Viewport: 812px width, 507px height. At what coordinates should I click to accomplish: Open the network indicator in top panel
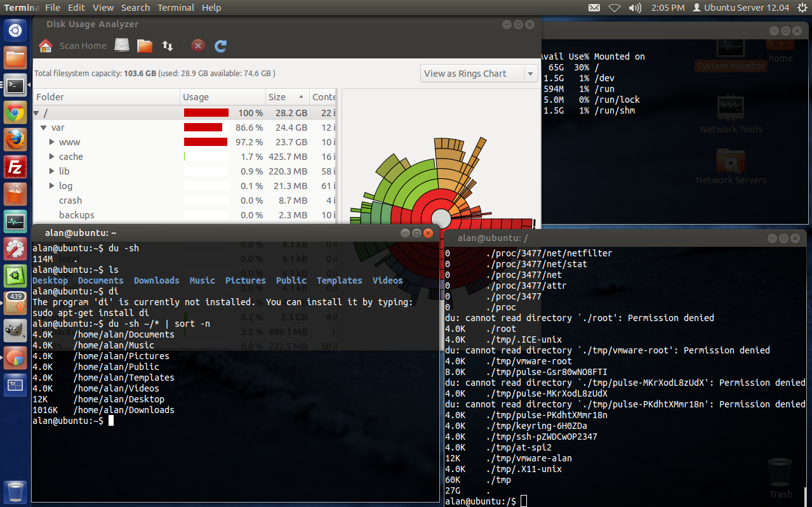(614, 8)
